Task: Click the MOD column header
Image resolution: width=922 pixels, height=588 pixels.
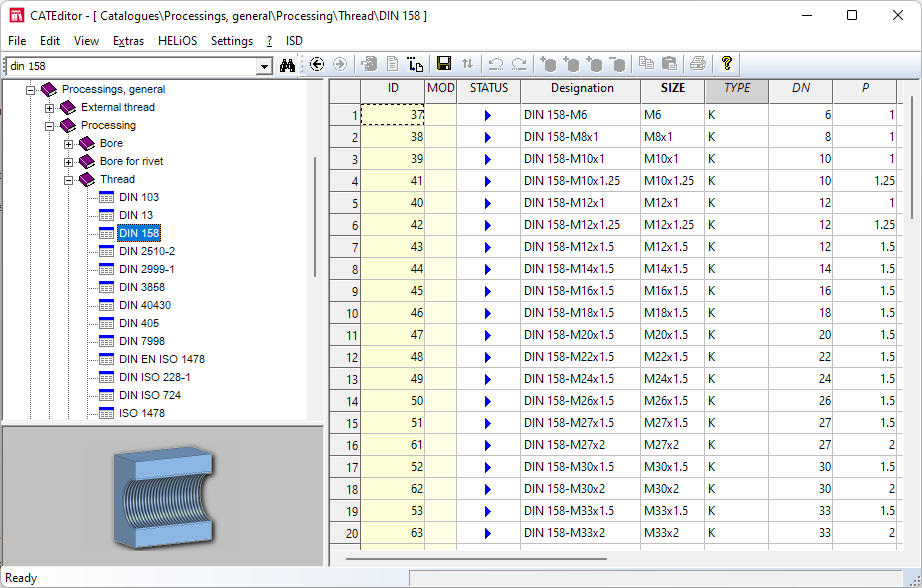Action: [441, 91]
